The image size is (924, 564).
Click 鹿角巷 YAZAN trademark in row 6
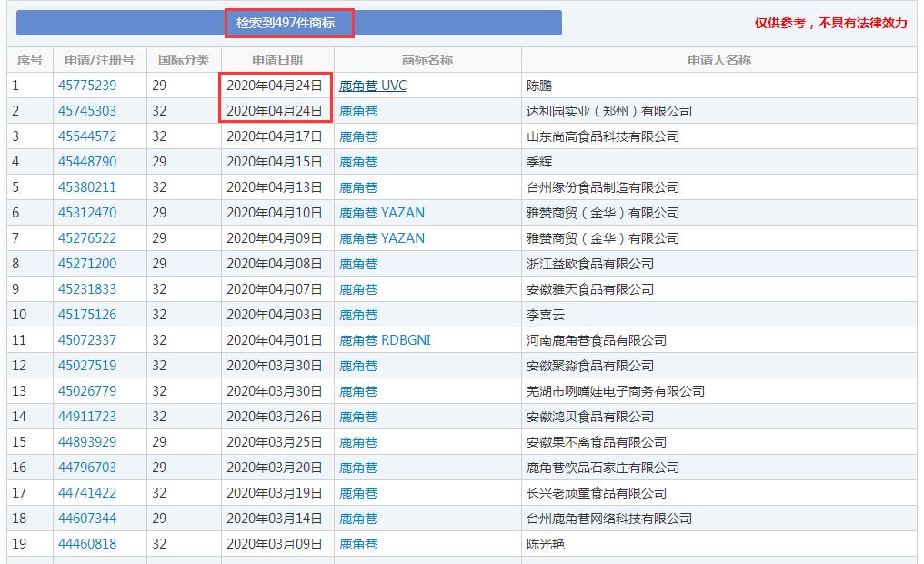coord(382,213)
